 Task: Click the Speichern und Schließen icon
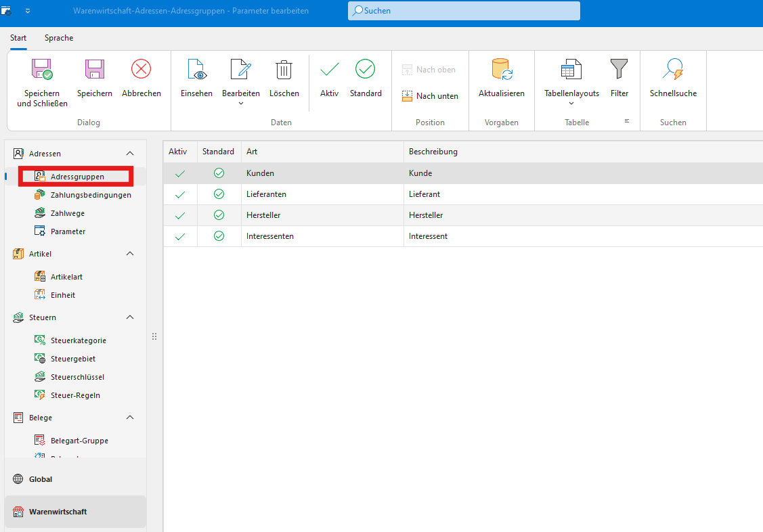(x=42, y=70)
